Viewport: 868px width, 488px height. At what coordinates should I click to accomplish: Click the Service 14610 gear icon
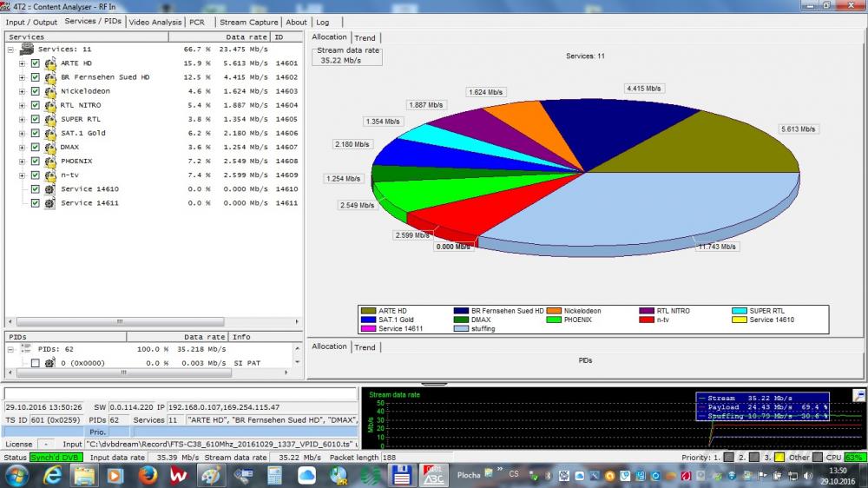[49, 189]
